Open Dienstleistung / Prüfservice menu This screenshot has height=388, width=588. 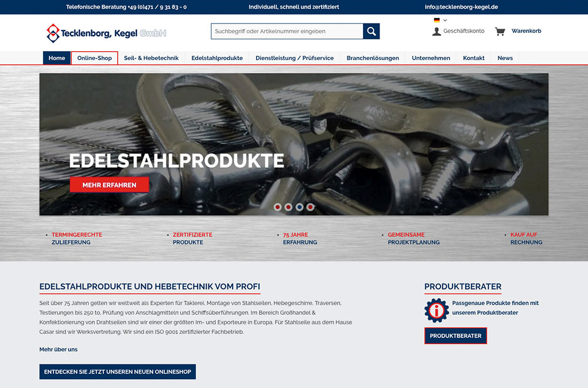pyautogui.click(x=295, y=58)
